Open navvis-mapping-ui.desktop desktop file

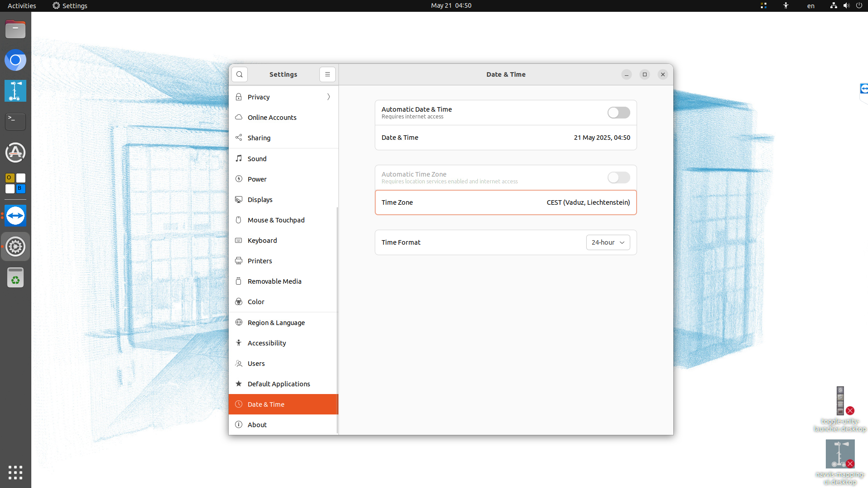[840, 462]
